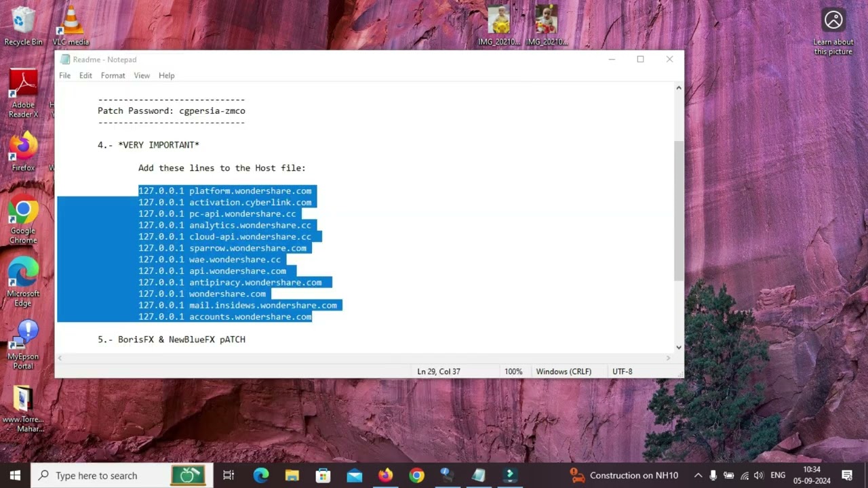Open the Filmora taskbar icon
The width and height of the screenshot is (868, 488).
point(511,475)
